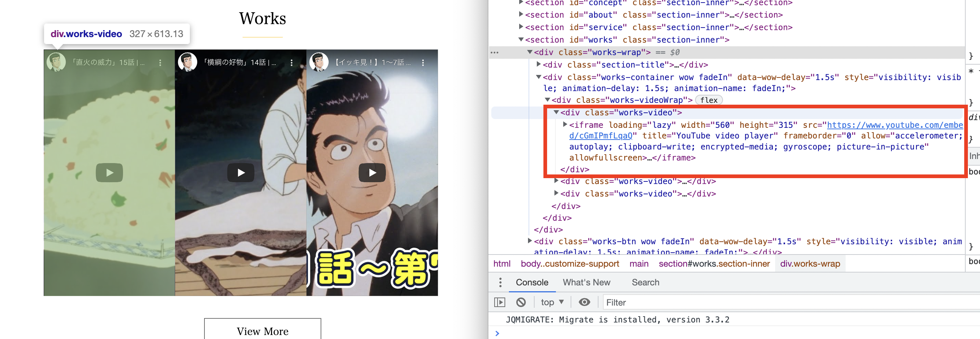
Task: Open the Search tab
Action: coord(645,282)
